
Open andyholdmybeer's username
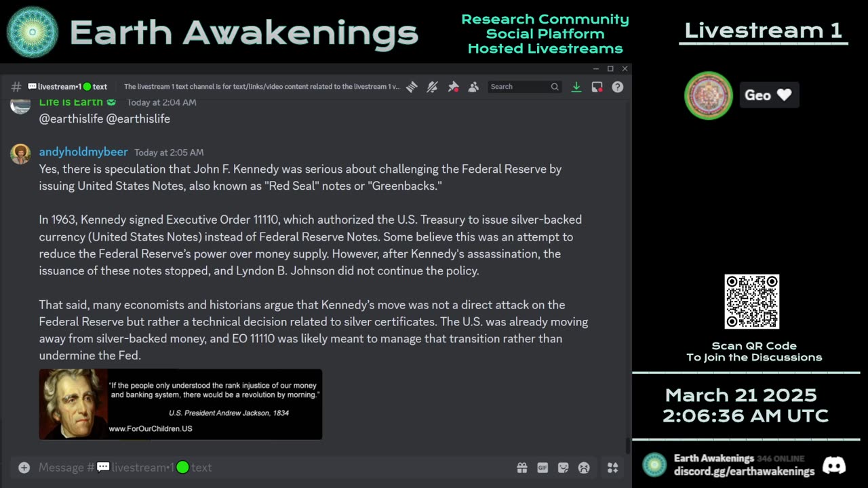click(x=83, y=152)
